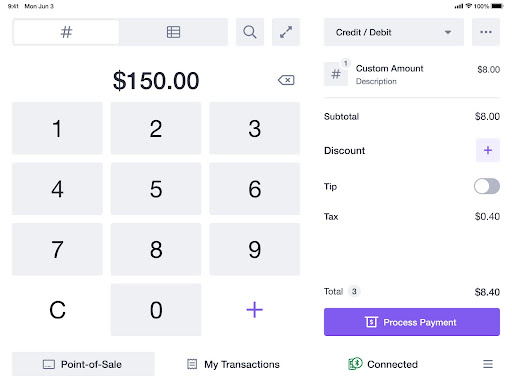Open the three-dot more options menu
The width and height of the screenshot is (512, 384).
pyautogui.click(x=486, y=32)
